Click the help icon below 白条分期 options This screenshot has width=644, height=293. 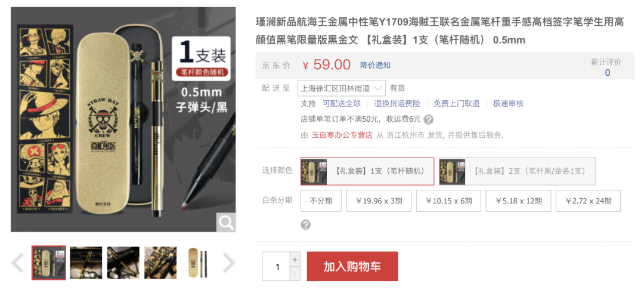tap(305, 225)
